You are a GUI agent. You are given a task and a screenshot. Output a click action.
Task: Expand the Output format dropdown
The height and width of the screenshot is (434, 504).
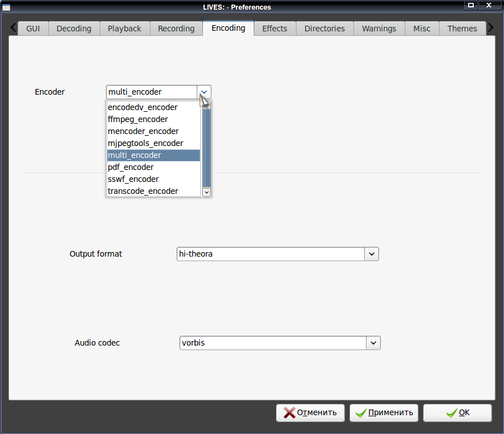tap(372, 254)
